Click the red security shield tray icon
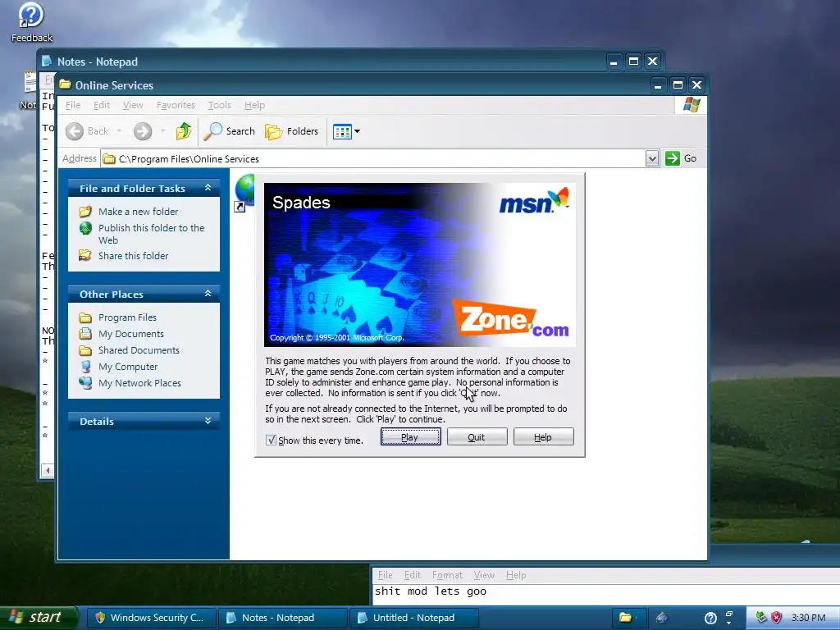Image resolution: width=840 pixels, height=630 pixels. (x=776, y=618)
